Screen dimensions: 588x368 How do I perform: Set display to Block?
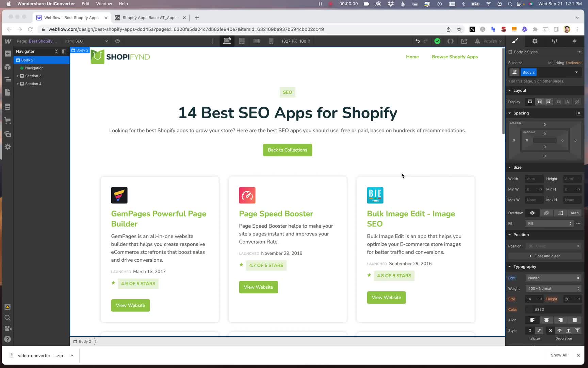[530, 102]
